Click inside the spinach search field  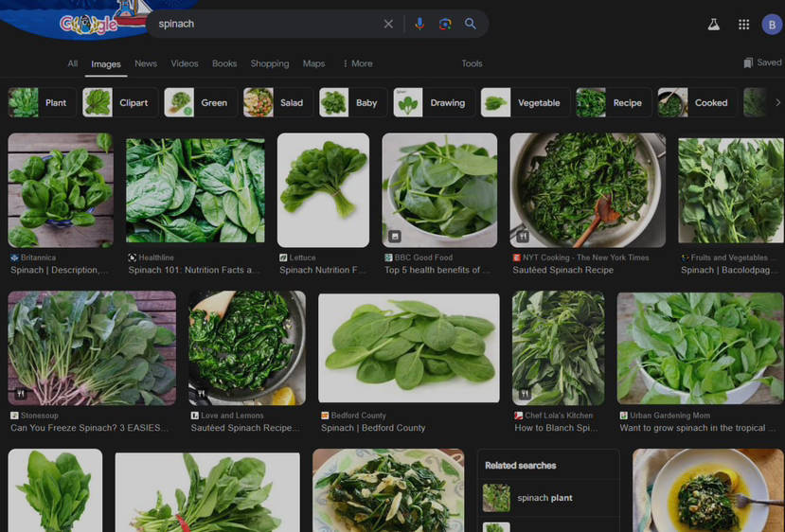tap(265, 24)
